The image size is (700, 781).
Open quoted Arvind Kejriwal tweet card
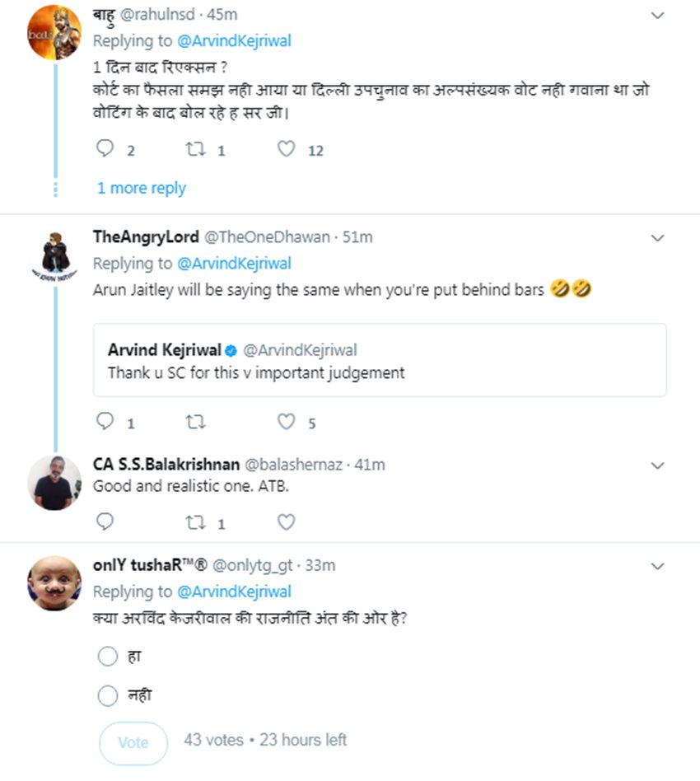380,360
